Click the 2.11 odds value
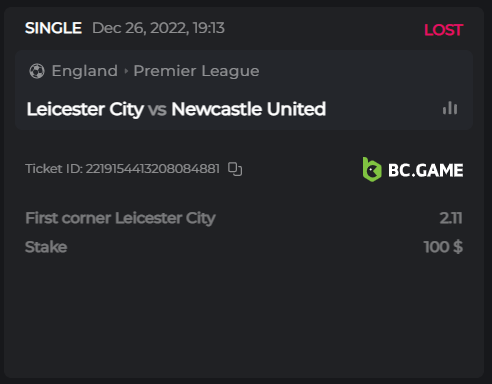 [451, 218]
